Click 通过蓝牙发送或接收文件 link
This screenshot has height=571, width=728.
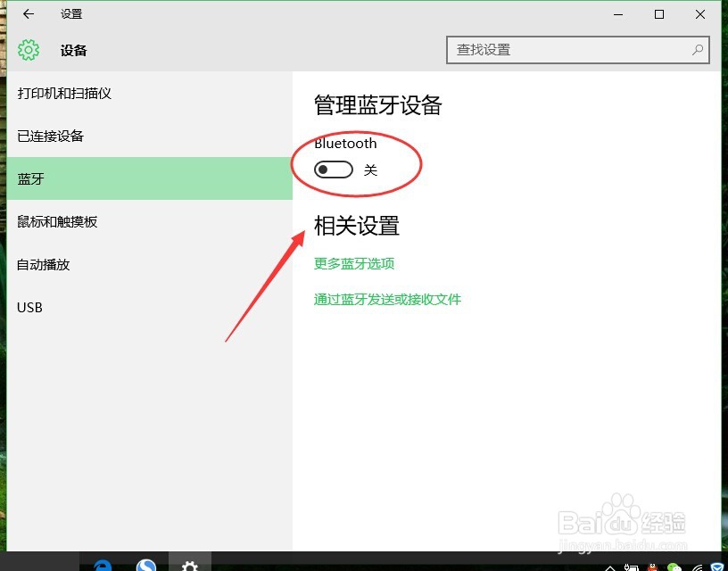pos(388,300)
